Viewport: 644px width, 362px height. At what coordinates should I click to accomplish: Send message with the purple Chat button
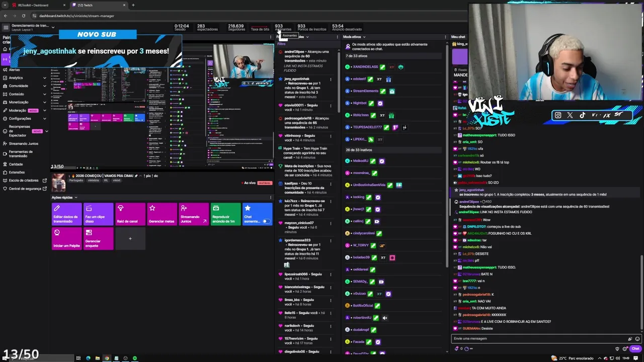point(635,348)
